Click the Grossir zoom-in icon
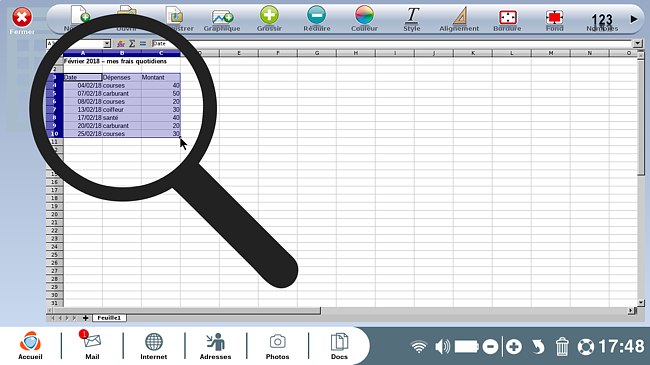 (x=269, y=15)
